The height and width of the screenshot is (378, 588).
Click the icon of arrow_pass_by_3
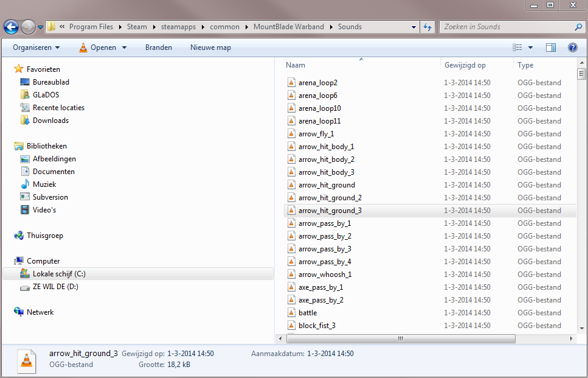[x=291, y=248]
